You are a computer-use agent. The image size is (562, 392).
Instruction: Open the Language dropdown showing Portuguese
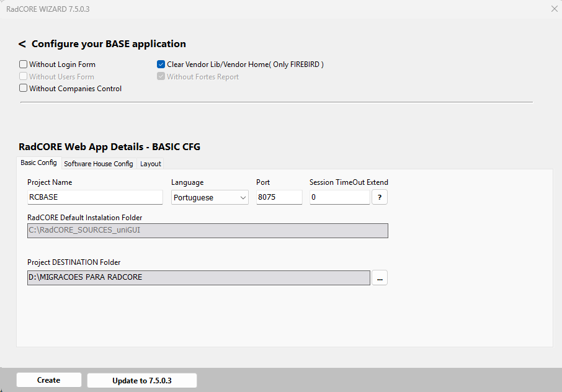click(x=210, y=197)
